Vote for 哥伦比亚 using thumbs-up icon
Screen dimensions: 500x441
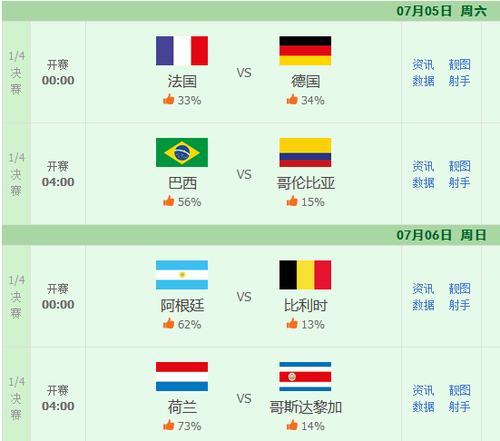(292, 201)
